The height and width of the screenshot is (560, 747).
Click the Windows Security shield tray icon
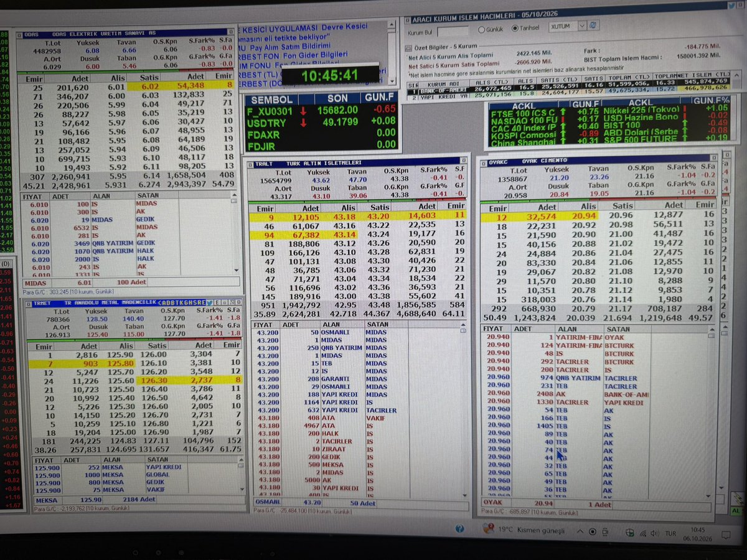point(630,533)
